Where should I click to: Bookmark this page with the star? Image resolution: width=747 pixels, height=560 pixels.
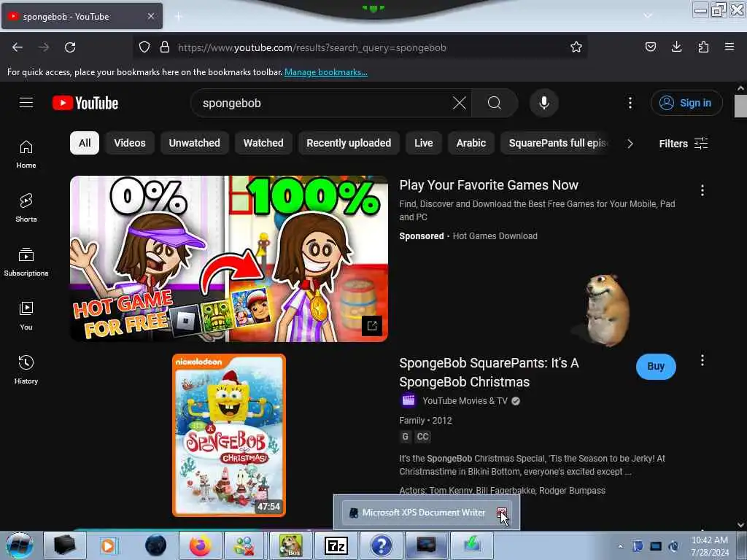576,47
